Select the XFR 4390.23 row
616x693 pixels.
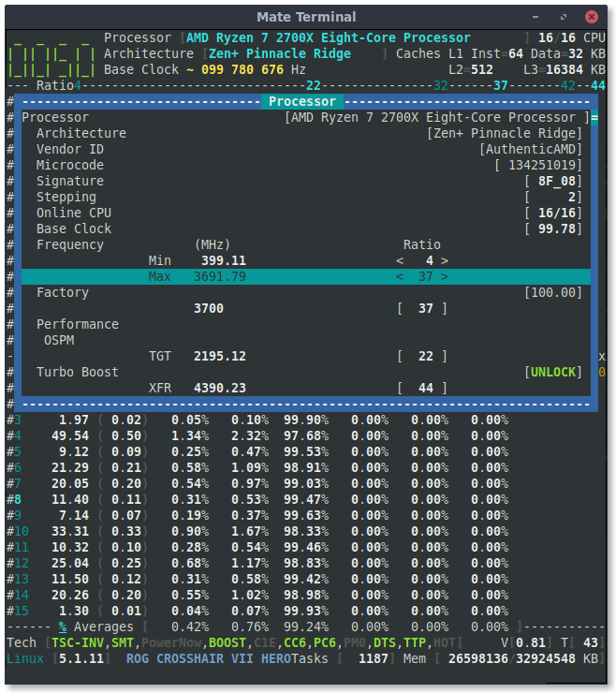pyautogui.click(x=306, y=388)
